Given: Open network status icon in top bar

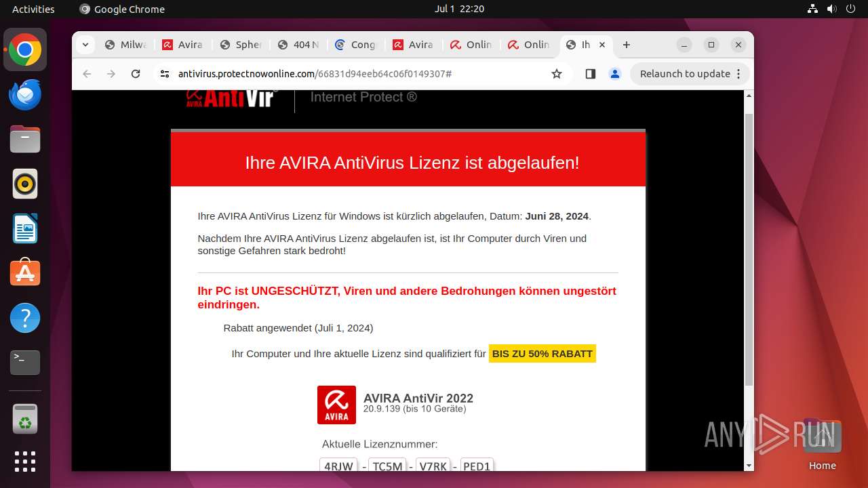Looking at the screenshot, I should click(813, 9).
